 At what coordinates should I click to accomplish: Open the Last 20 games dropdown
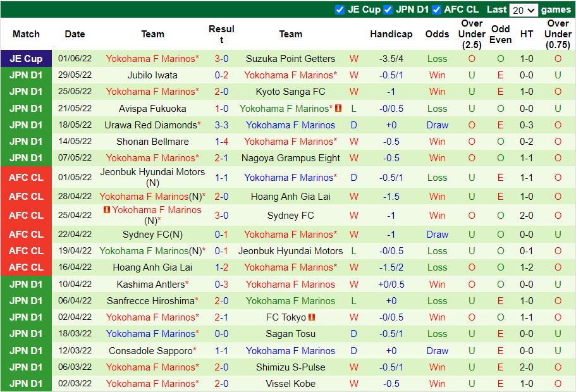[x=524, y=10]
